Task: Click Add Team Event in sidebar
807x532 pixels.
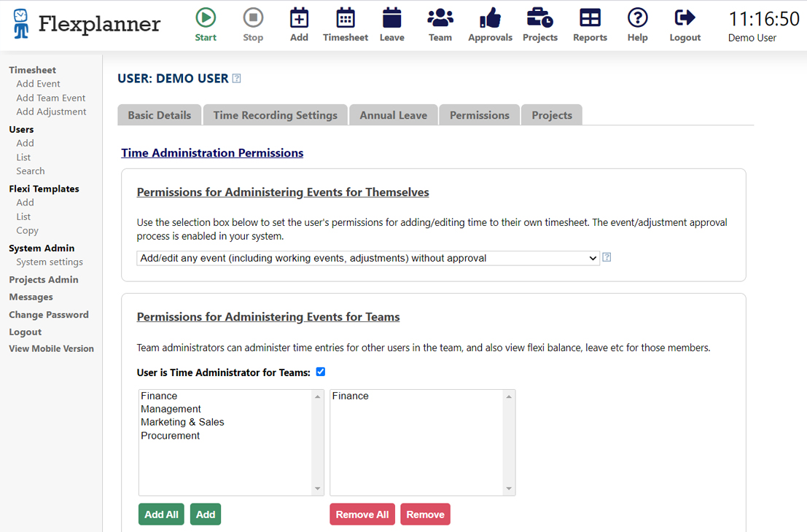Action: (x=50, y=98)
